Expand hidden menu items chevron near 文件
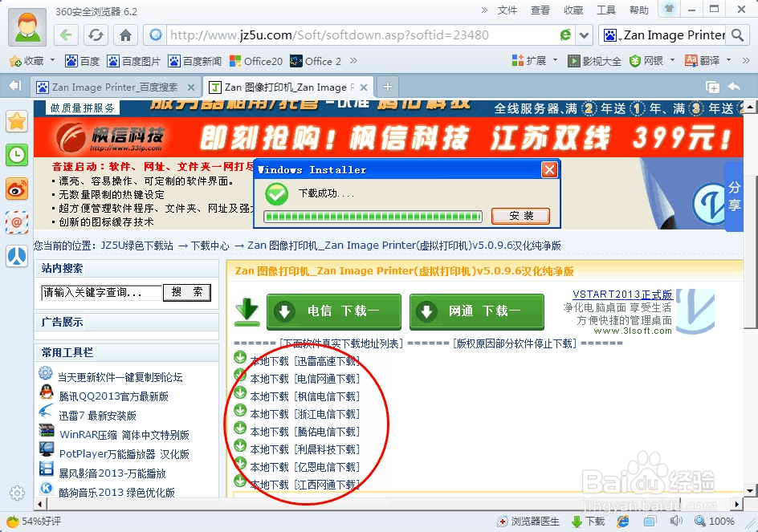The width and height of the screenshot is (758, 532). (x=484, y=10)
